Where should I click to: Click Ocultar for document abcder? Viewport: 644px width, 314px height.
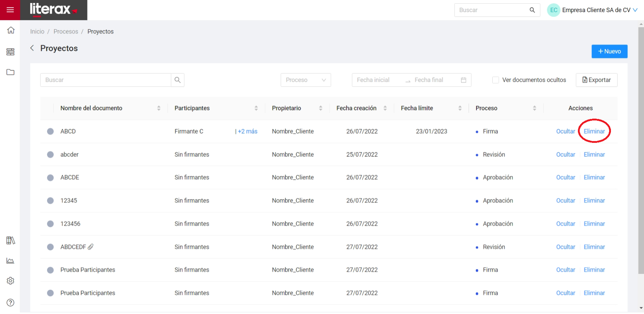(x=565, y=154)
